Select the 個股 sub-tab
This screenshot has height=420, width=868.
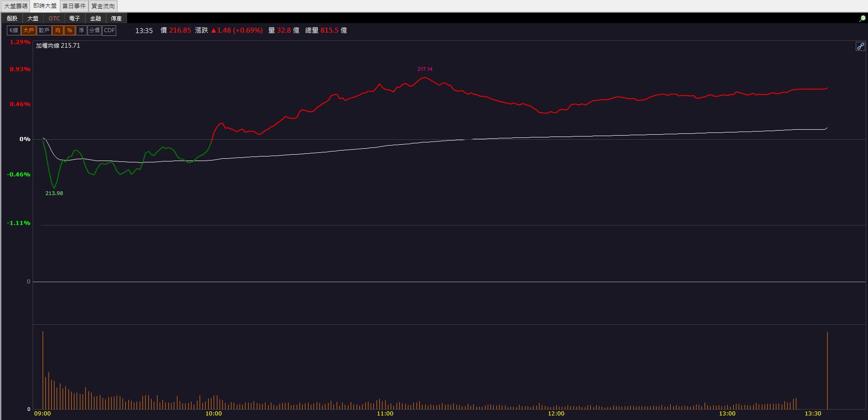[x=12, y=19]
